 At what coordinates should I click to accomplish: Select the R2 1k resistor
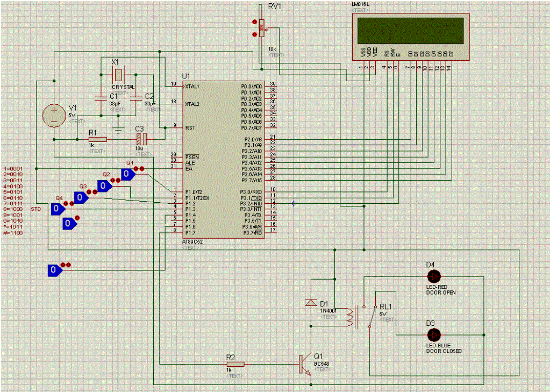click(x=235, y=364)
